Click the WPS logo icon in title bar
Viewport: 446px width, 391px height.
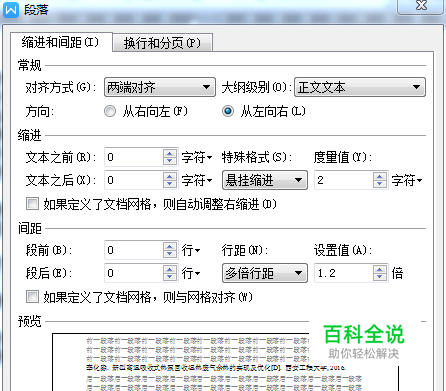tap(11, 9)
